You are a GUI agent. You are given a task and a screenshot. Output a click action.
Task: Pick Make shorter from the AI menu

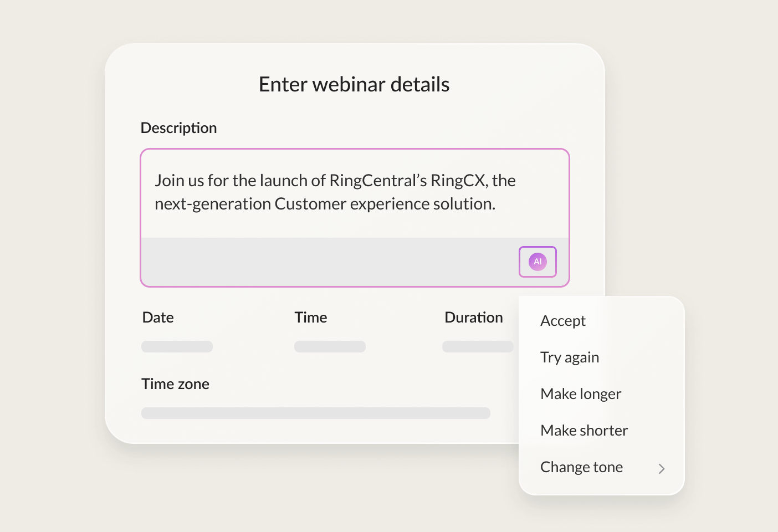[583, 431]
